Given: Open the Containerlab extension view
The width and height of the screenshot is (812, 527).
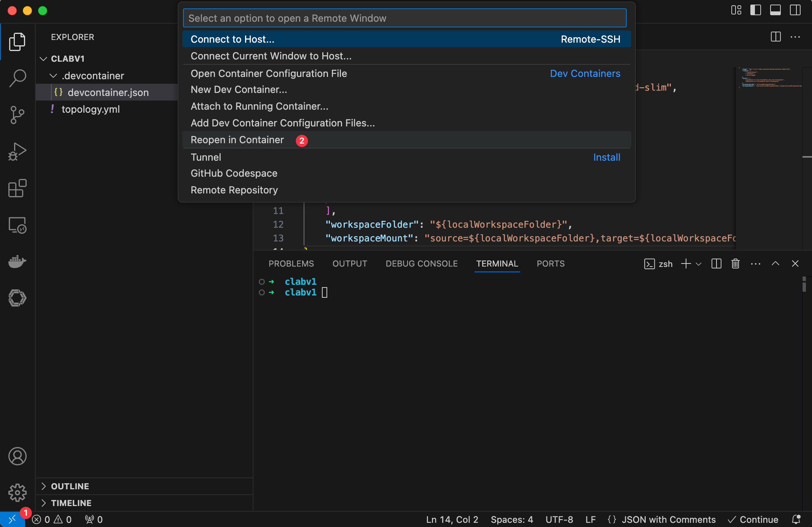Looking at the screenshot, I should coord(17,298).
